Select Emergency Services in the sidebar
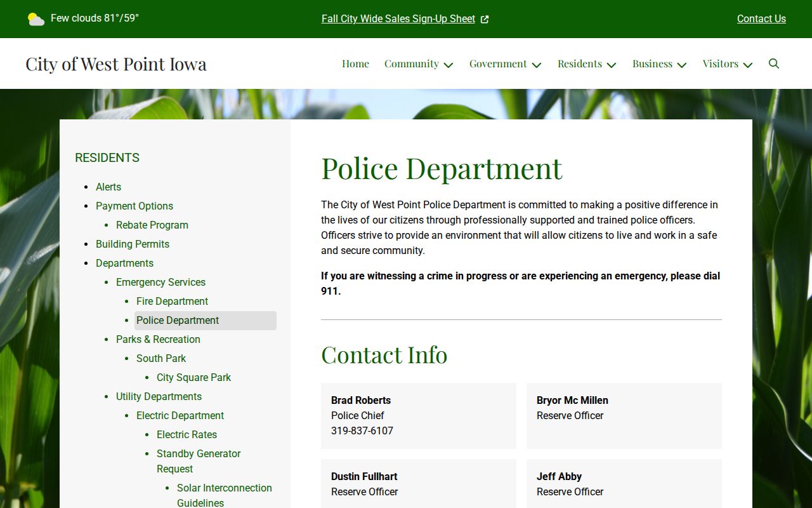This screenshot has width=812, height=508. pyautogui.click(x=160, y=282)
